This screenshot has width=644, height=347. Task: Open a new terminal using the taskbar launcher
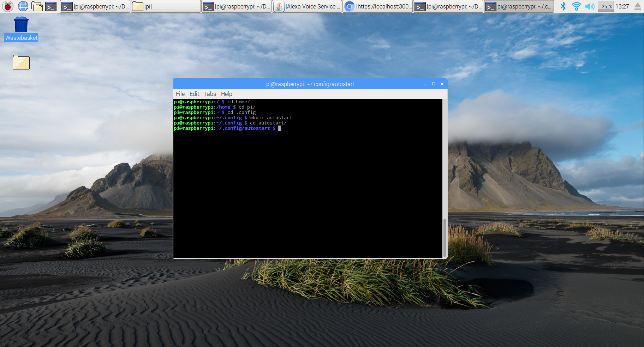pos(51,6)
